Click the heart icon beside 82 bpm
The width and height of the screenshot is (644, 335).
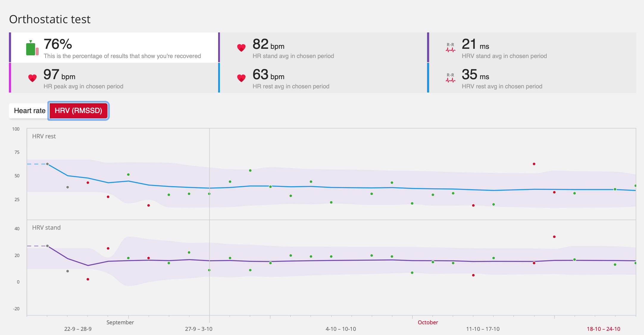click(x=241, y=48)
